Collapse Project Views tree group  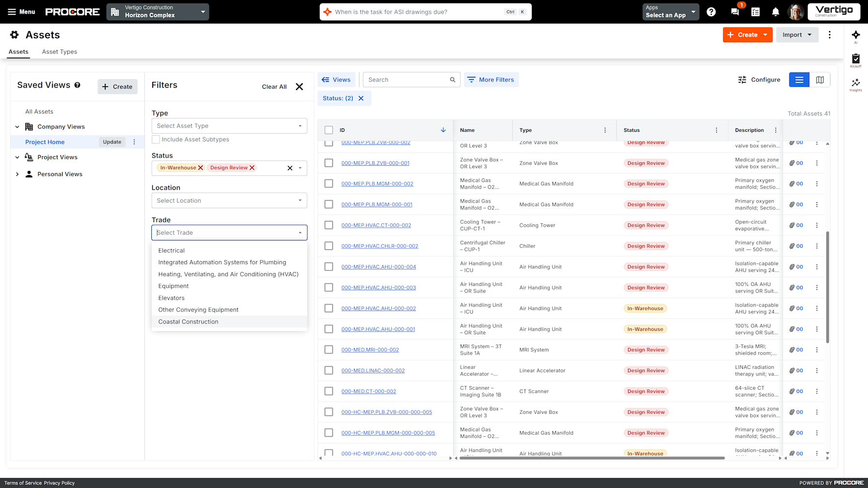point(17,157)
